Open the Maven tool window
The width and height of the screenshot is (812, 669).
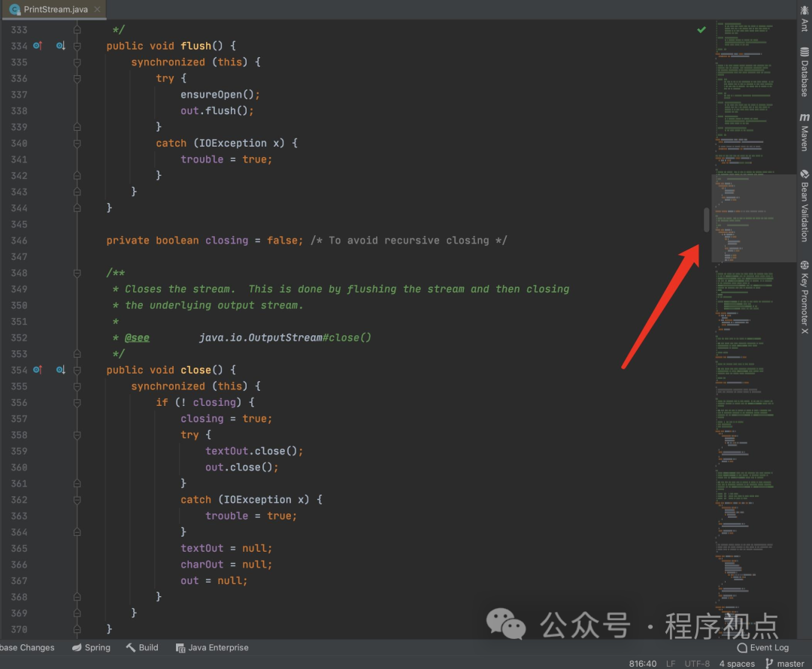[804, 132]
